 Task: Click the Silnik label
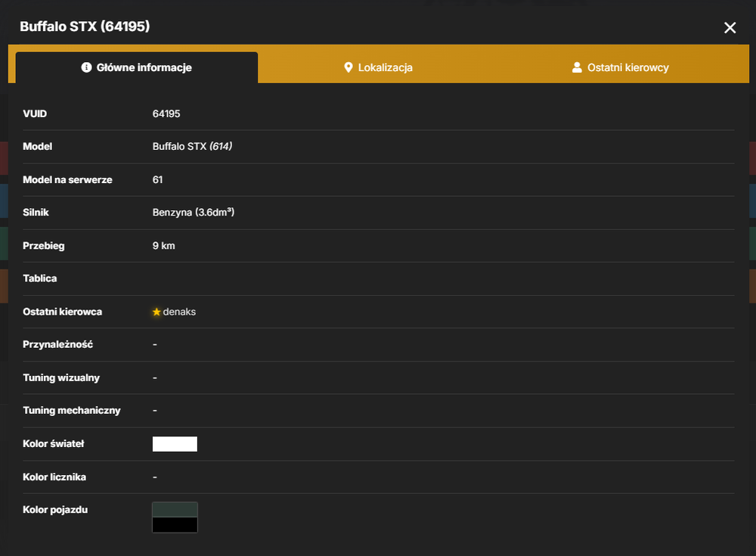[36, 213]
